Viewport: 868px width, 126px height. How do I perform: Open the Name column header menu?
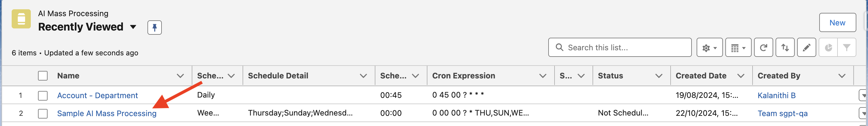point(180,76)
